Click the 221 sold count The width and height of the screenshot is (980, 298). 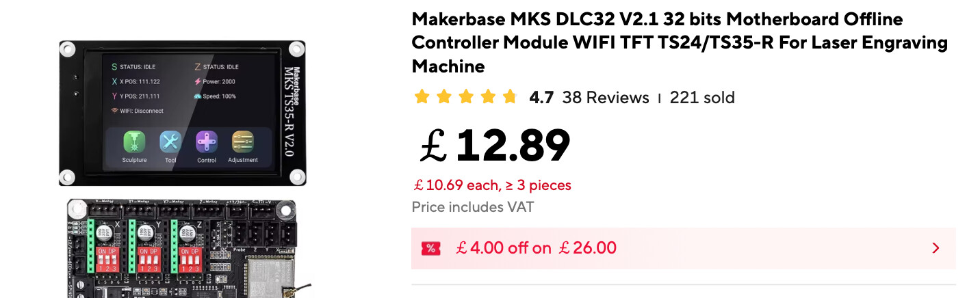pyautogui.click(x=702, y=98)
